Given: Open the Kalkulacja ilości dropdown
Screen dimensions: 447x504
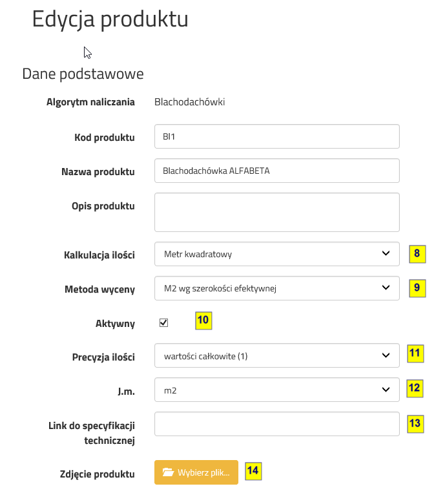Looking at the screenshot, I should [x=276, y=254].
